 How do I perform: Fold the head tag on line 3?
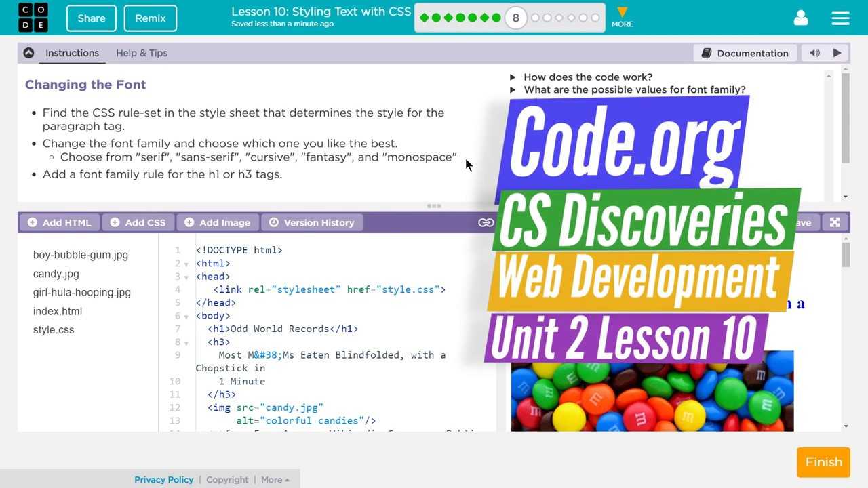[186, 277]
